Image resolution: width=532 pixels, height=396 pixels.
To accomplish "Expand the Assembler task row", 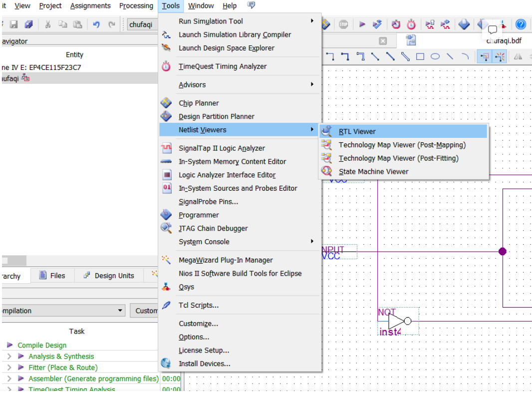I will click(x=9, y=379).
